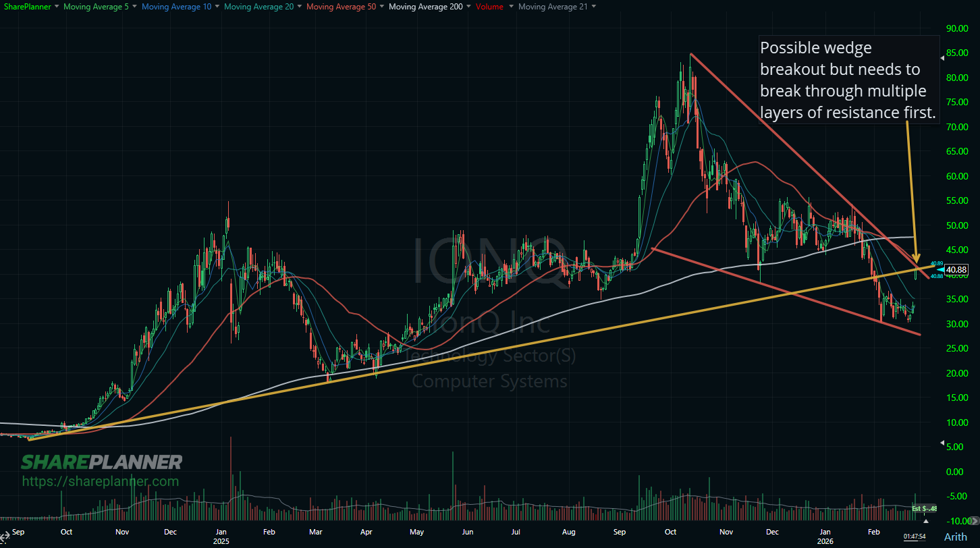Toggle the Volume indicator label
980x548 pixels.
488,6
